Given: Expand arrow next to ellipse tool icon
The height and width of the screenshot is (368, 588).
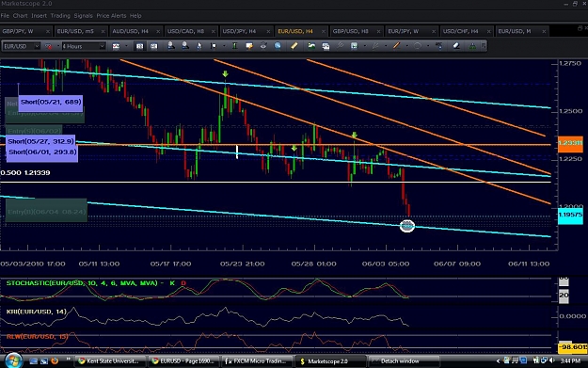Looking at the screenshot, I should coord(428,46).
